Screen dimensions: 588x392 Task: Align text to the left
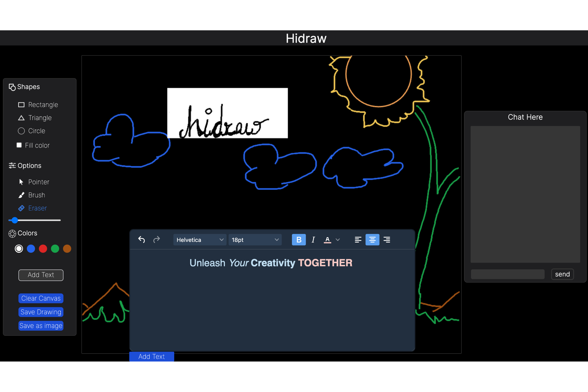pyautogui.click(x=358, y=240)
